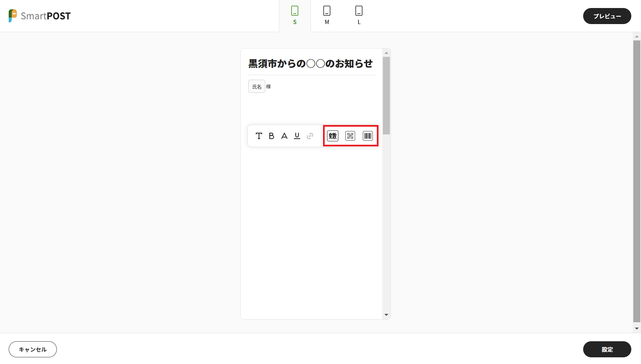Viewport: 641px width, 364px height.
Task: Toggle bold formatting B icon
Action: pyautogui.click(x=272, y=136)
